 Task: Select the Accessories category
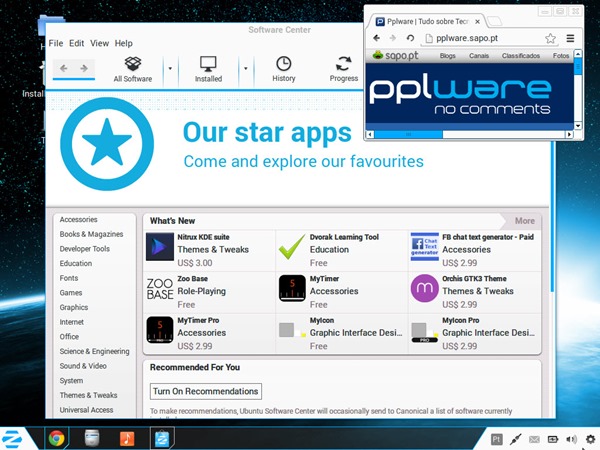coord(78,220)
